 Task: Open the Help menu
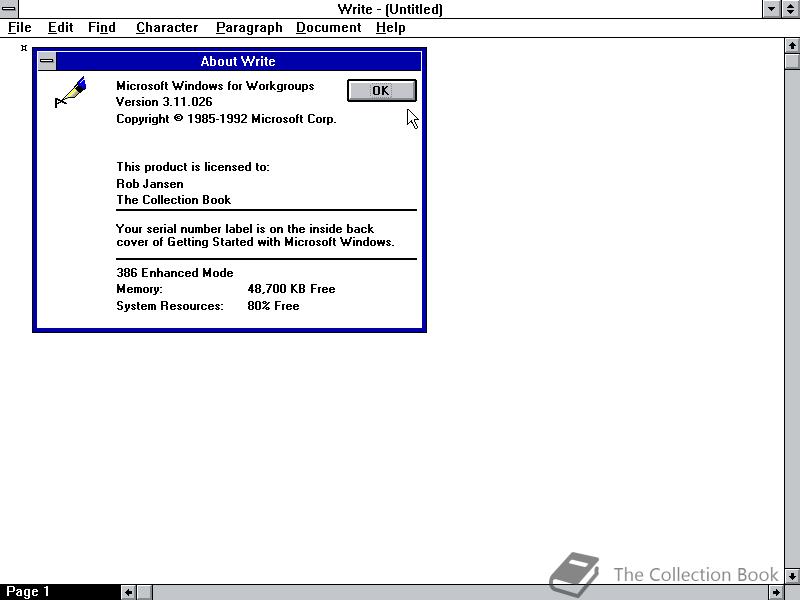[x=390, y=28]
